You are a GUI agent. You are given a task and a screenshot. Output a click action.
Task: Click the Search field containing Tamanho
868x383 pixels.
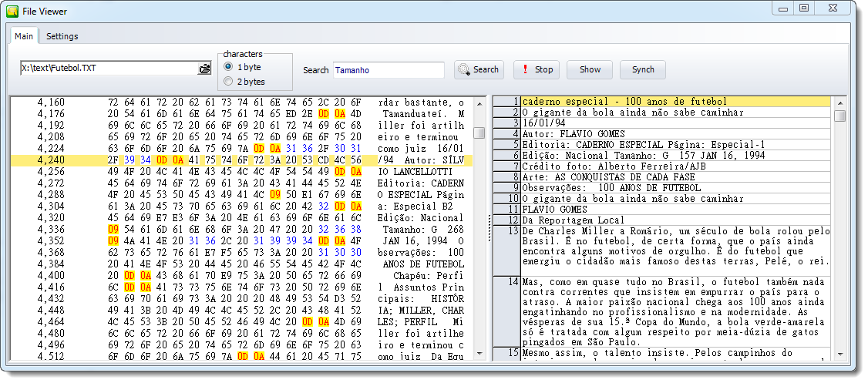click(x=389, y=69)
